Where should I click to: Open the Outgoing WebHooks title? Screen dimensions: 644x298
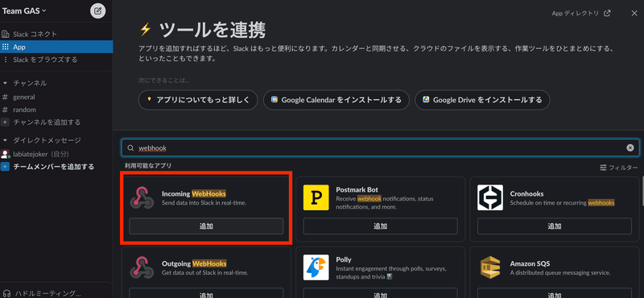[194, 263]
